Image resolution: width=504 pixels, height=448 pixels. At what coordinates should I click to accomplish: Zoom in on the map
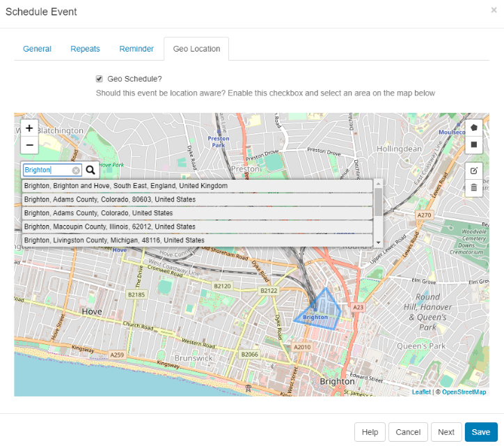point(29,128)
